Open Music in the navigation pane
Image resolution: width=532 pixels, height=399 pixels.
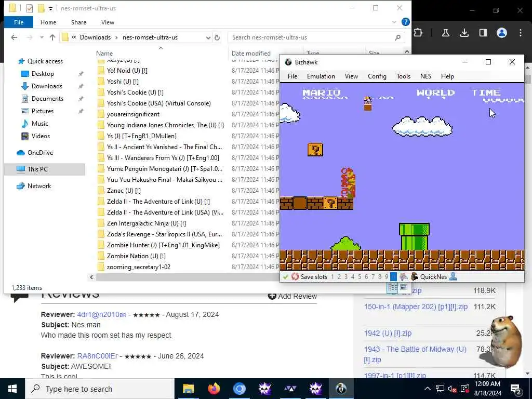39,124
